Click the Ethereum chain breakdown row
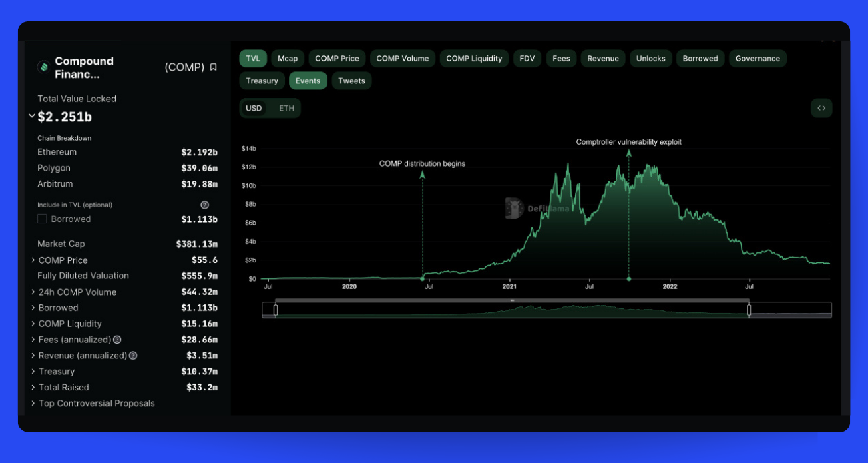 128,152
